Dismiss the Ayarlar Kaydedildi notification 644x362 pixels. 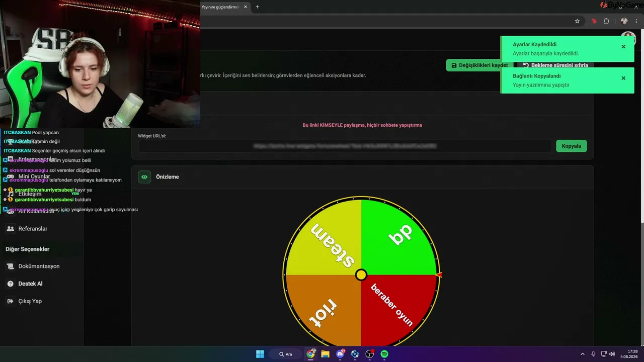coord(623,47)
